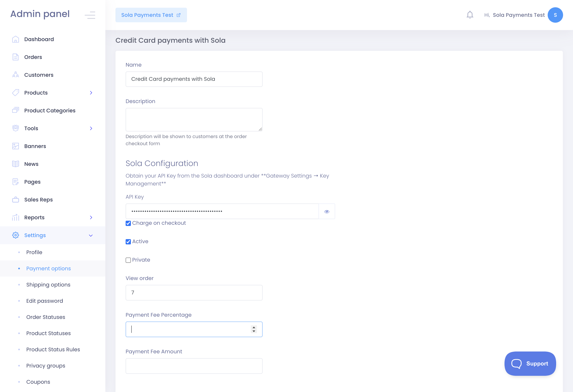Image resolution: width=573 pixels, height=392 pixels.
Task: Click the Products tag icon
Action: pyautogui.click(x=16, y=93)
